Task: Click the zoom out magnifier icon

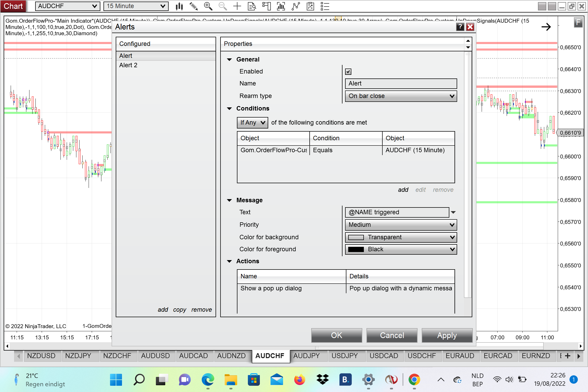Action: click(223, 6)
